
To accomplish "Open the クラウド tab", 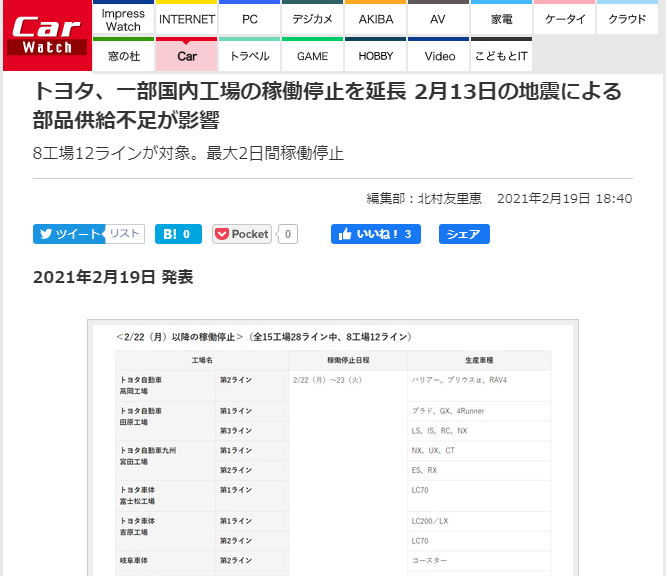I will pyautogui.click(x=627, y=19).
